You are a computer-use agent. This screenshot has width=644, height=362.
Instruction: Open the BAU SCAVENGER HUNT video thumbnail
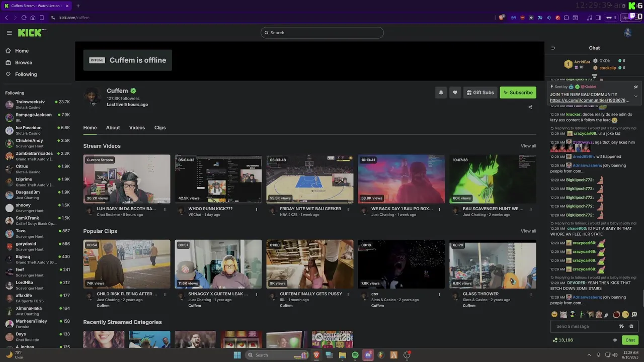[x=493, y=179]
